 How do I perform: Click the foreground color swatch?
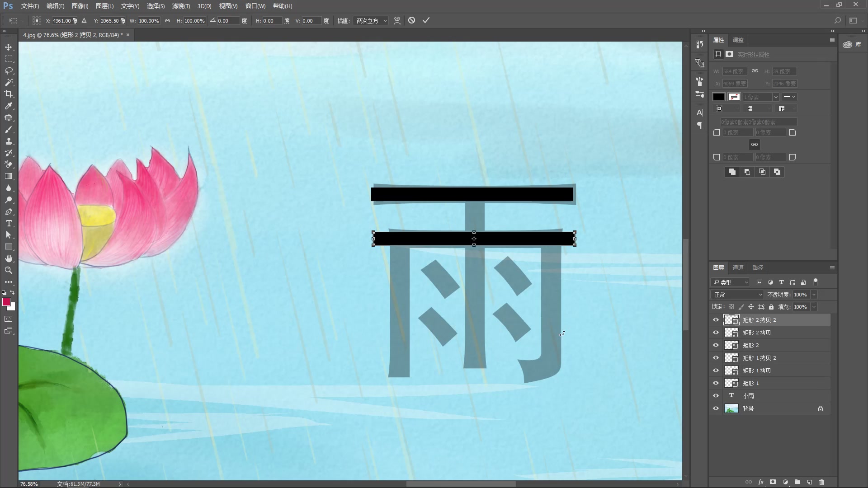[x=6, y=302]
